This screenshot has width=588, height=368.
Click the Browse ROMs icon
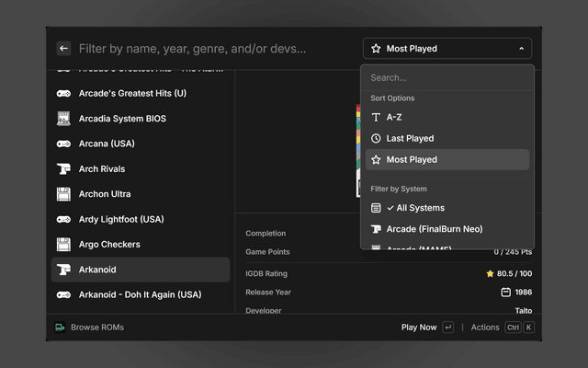(x=60, y=328)
